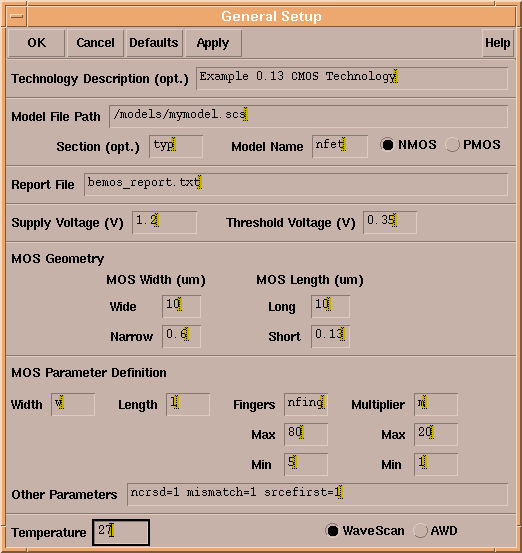This screenshot has height=553, width=522.
Task: Select the PMOS radio button
Action: (x=453, y=145)
